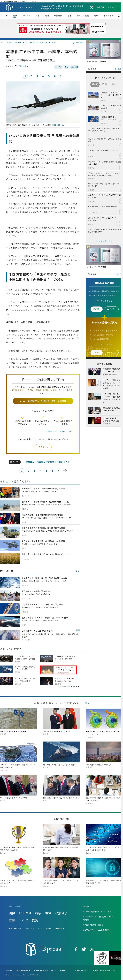This screenshot has height=980, width=123.
Task: Switch access ranking to SNS tab
Action: 114,84
